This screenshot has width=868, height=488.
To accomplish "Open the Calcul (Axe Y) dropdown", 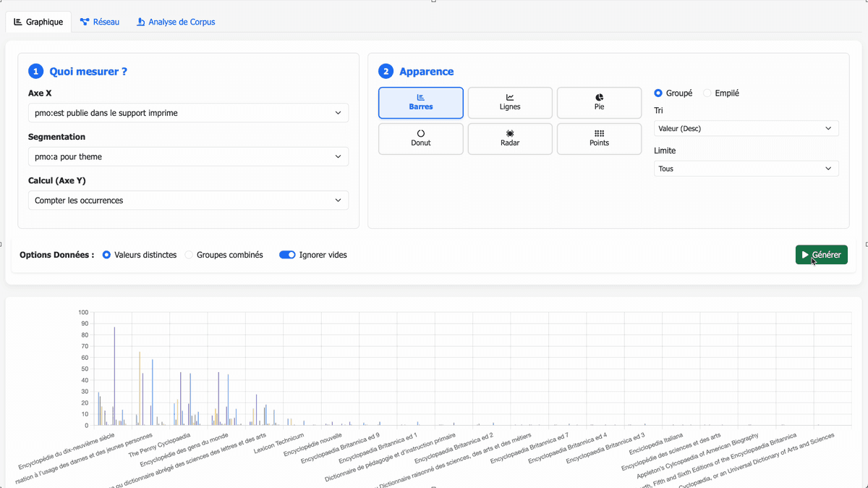I will tap(188, 201).
